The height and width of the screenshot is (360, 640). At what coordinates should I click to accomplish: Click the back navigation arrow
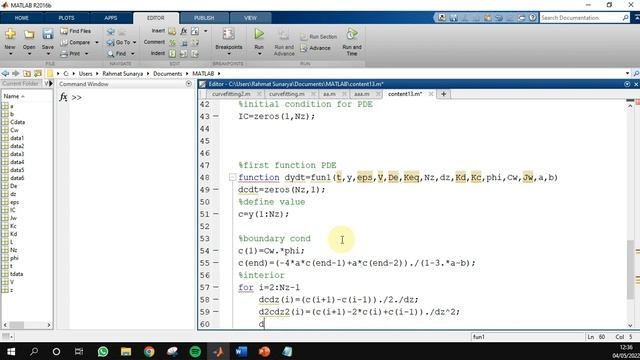tap(5, 73)
